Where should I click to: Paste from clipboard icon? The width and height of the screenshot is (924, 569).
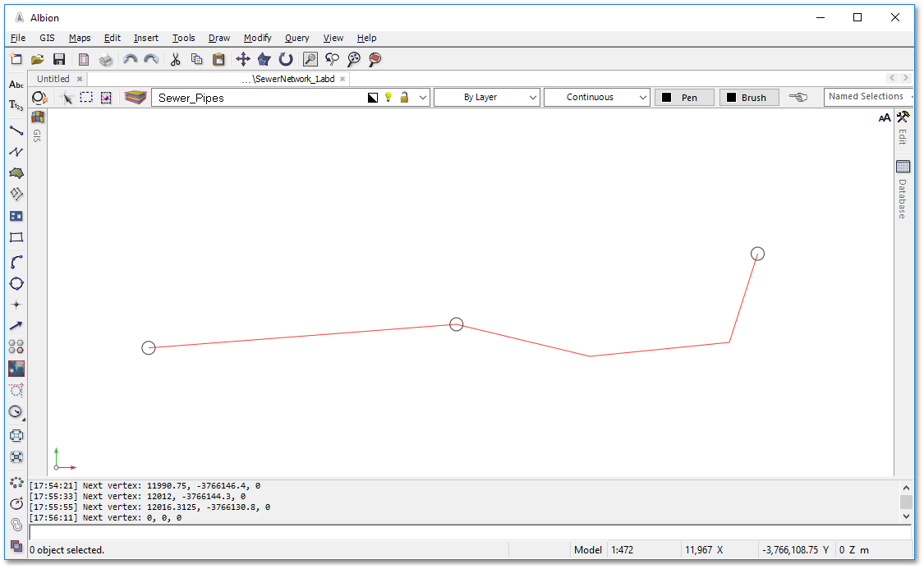(x=218, y=59)
